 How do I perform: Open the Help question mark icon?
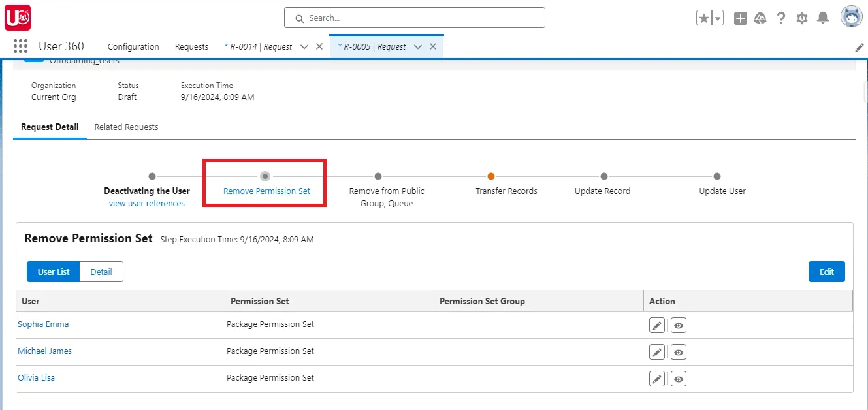click(781, 18)
